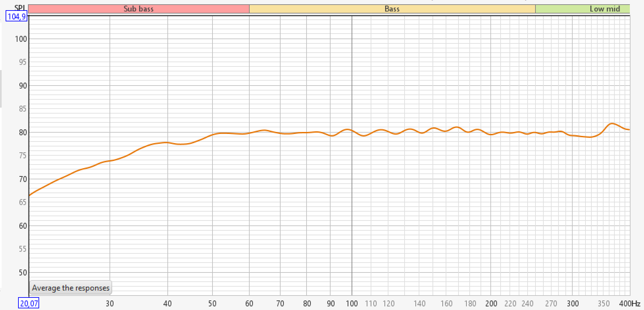Click the 100 Hz frequency axis label
This screenshot has width=644, height=310.
tap(352, 303)
